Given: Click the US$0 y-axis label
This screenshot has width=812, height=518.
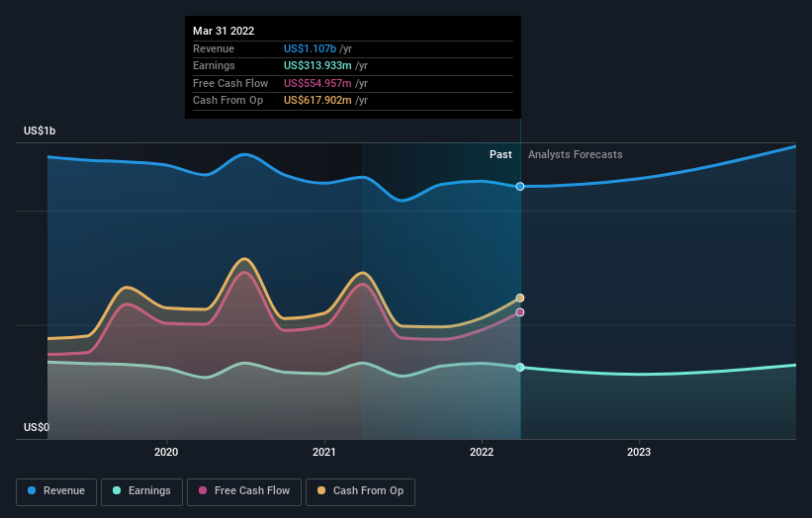Looking at the screenshot, I should pos(37,427).
